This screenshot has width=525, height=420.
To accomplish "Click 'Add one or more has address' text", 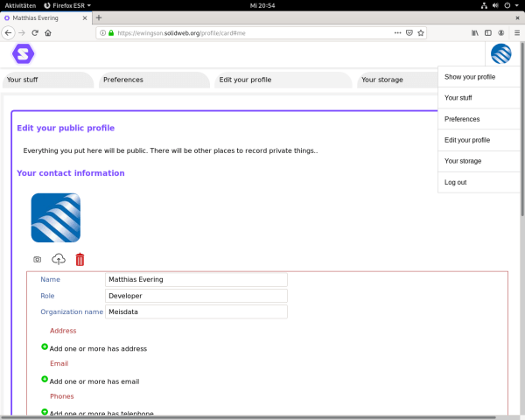I will pos(98,348).
